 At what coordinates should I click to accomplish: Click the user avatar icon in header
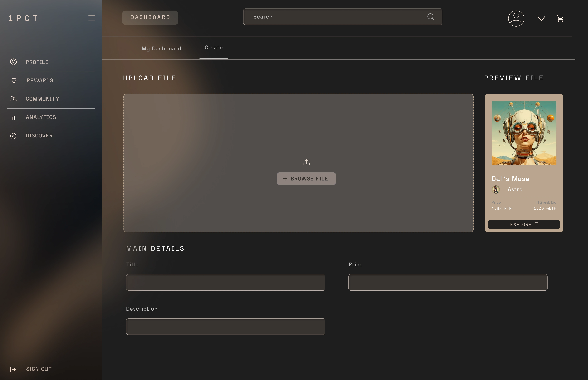tap(516, 18)
